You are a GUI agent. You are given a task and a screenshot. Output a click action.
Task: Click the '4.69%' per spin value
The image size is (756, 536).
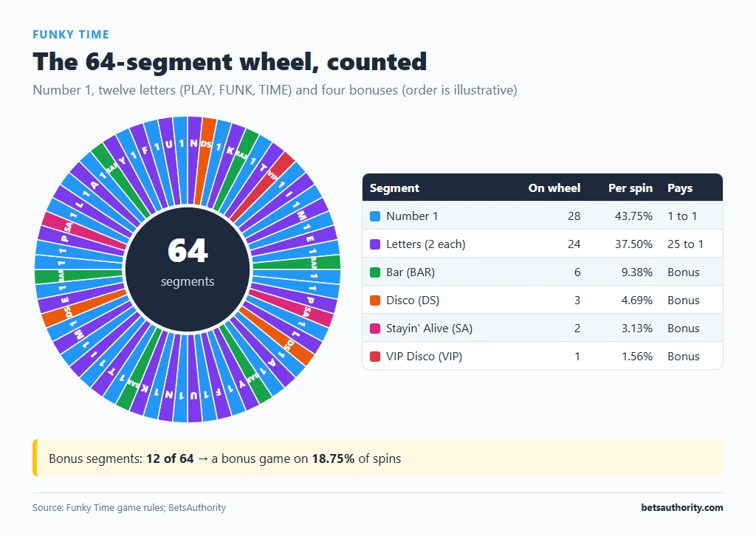pos(637,300)
